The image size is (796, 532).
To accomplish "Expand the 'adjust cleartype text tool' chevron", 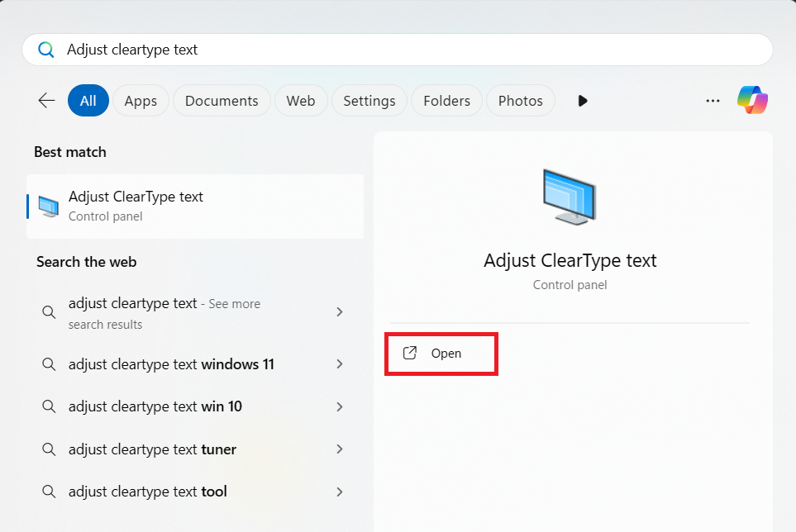I will 339,492.
